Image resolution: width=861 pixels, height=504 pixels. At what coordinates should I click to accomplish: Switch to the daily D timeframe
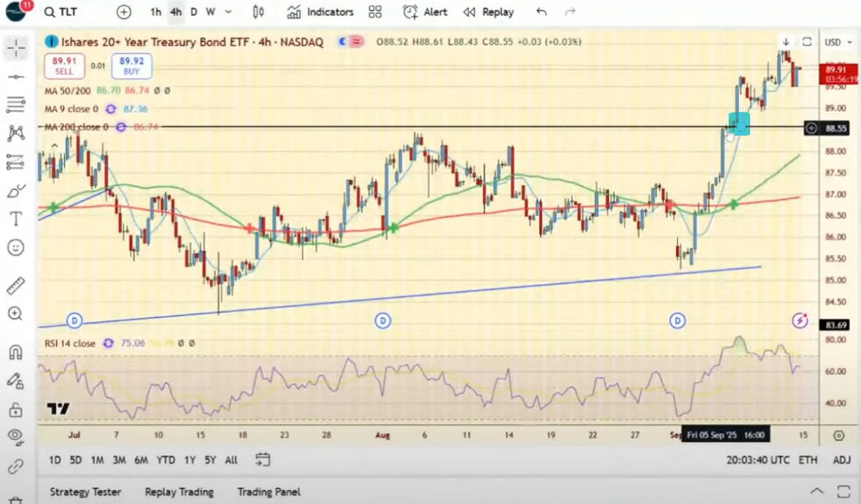pyautogui.click(x=194, y=12)
